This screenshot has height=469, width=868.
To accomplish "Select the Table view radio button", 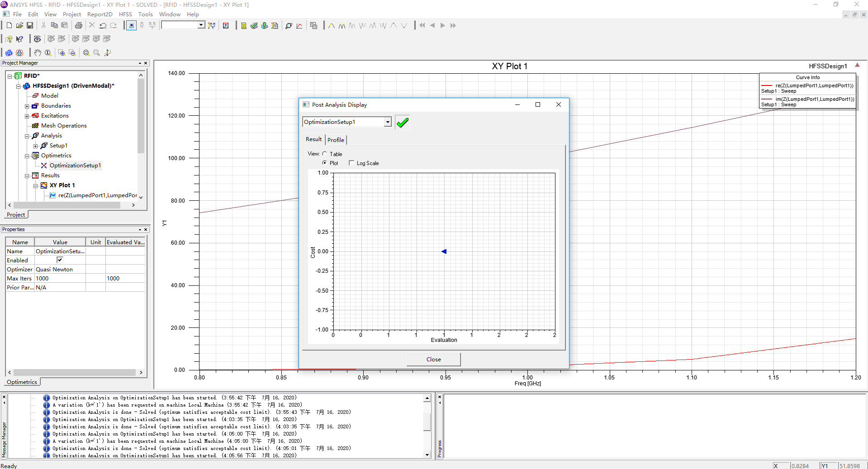I will (325, 154).
